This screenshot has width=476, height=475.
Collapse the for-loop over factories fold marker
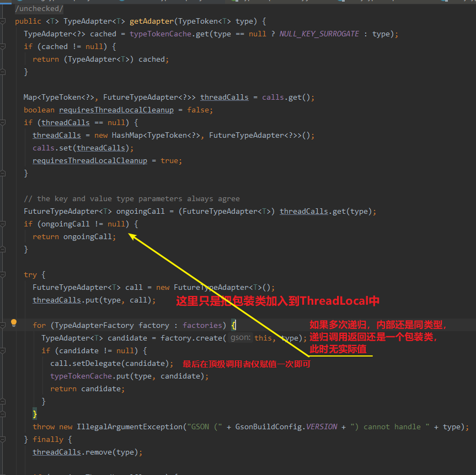click(x=3, y=326)
